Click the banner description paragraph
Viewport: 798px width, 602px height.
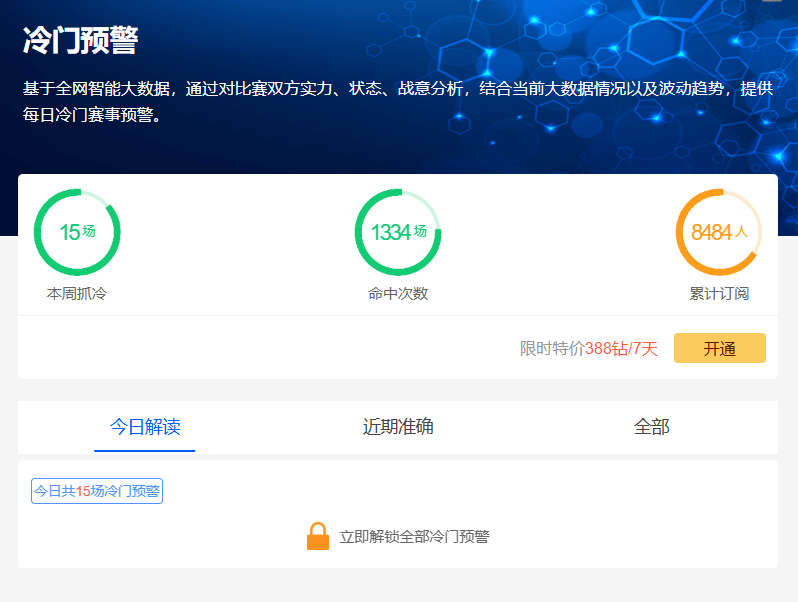pyautogui.click(x=398, y=101)
